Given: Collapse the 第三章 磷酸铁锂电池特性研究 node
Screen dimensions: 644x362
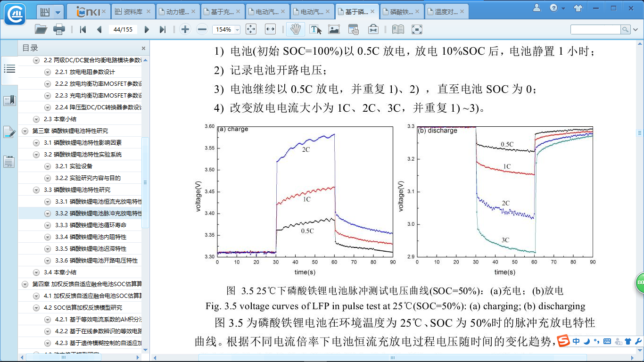Looking at the screenshot, I should pos(25,131).
